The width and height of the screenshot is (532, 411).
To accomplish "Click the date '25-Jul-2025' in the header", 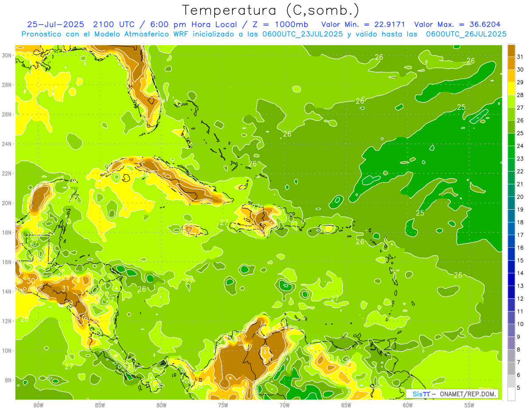I will click(x=56, y=24).
